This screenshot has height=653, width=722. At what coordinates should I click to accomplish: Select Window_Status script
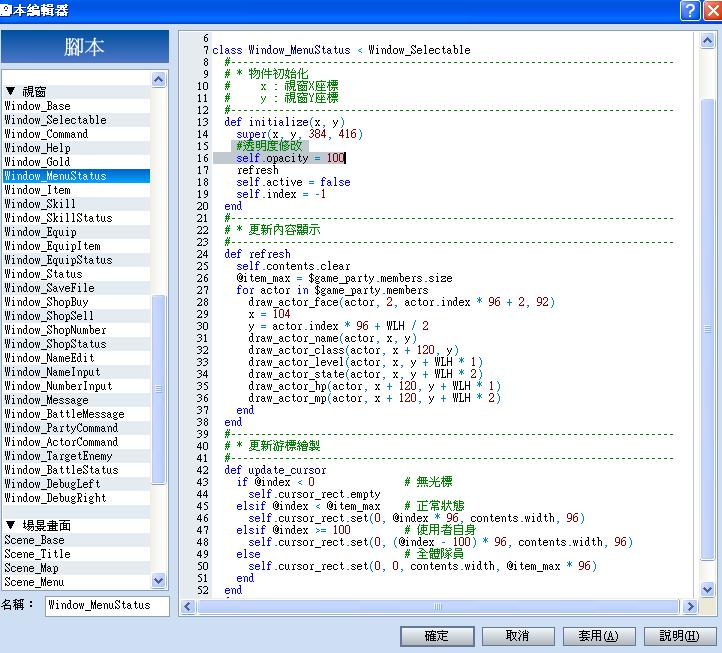(76, 274)
